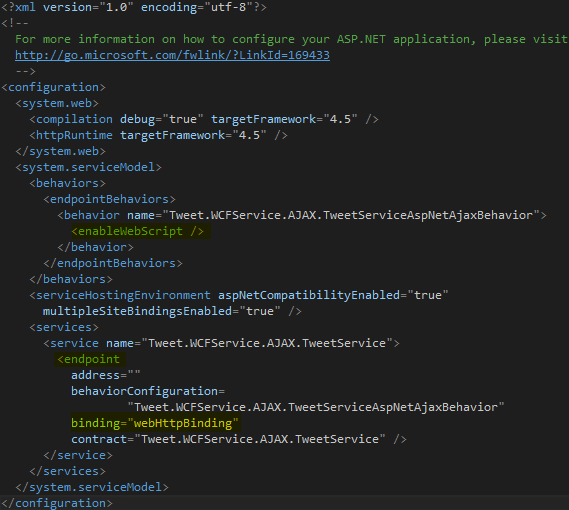The height and width of the screenshot is (510, 569).
Task: Click the opening system.serviceModel tag
Action: point(89,167)
